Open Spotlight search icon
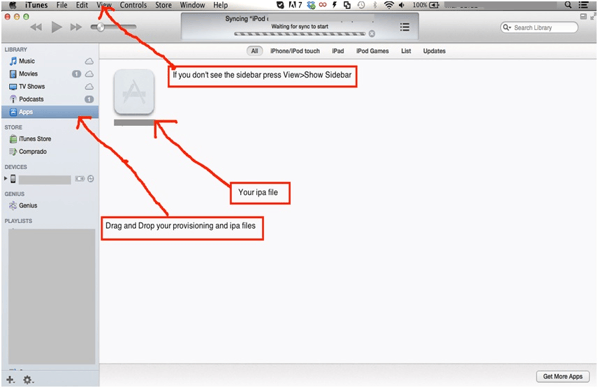Viewport: 598px width, 388px height. click(x=568, y=5)
